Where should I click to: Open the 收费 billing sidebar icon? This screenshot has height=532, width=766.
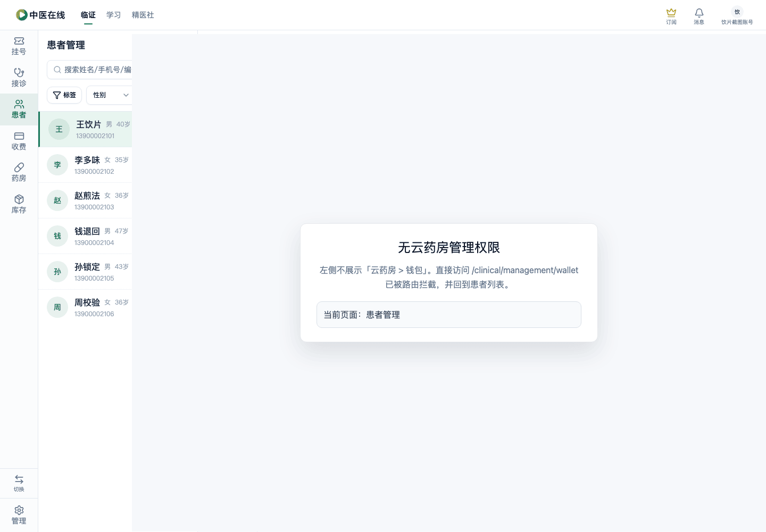click(19, 141)
